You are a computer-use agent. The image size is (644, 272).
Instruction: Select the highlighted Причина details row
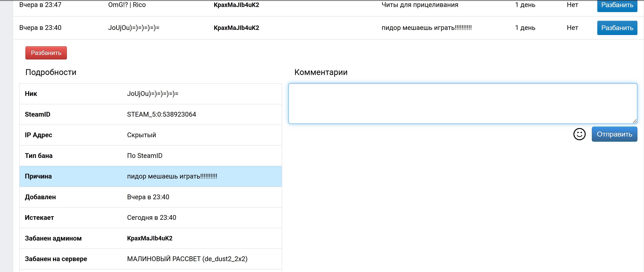tap(151, 176)
